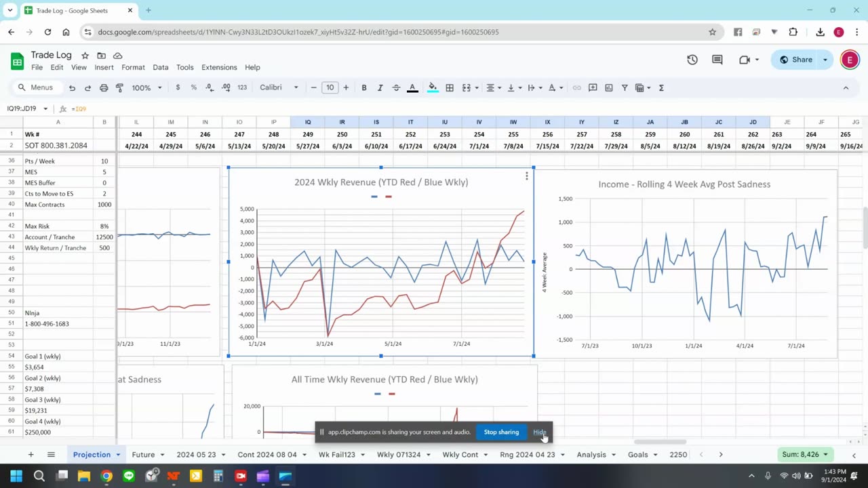Viewport: 868px width, 488px height.
Task: Open the File menu
Action: pos(37,67)
